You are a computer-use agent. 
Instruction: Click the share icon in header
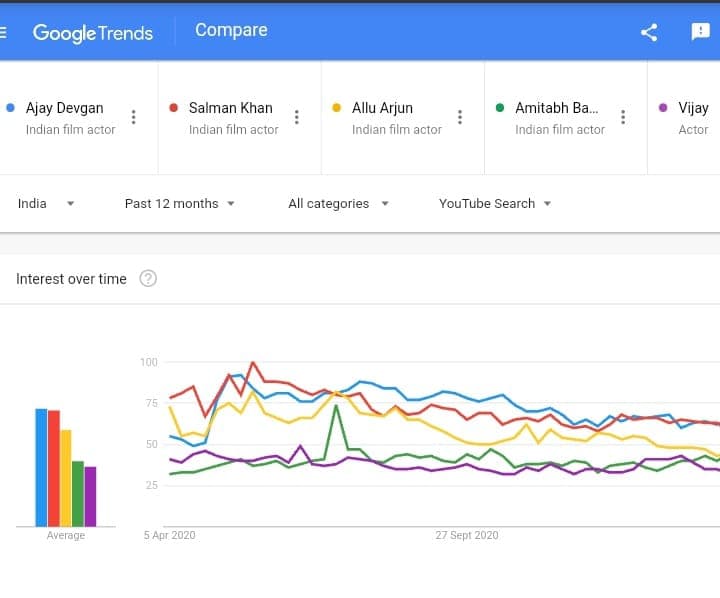pyautogui.click(x=649, y=32)
